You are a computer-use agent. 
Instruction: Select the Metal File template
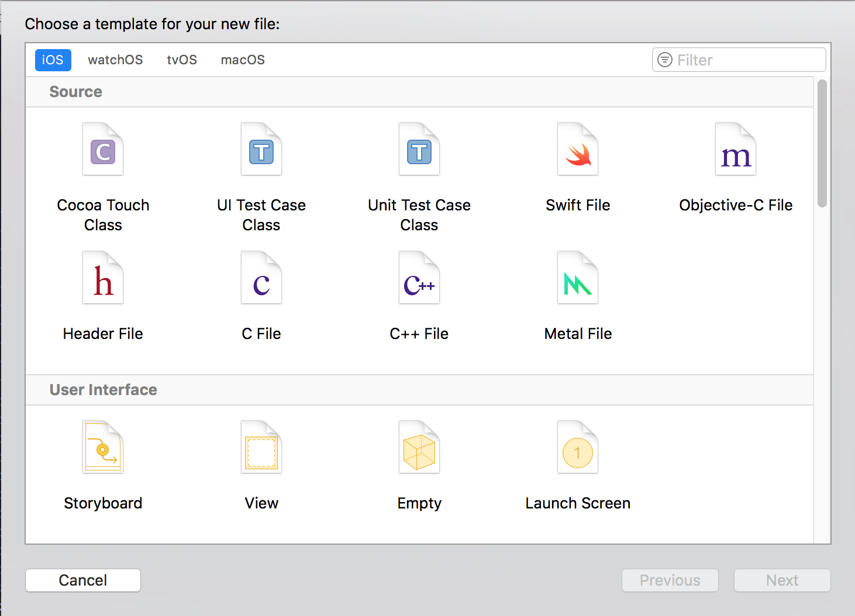pyautogui.click(x=578, y=278)
